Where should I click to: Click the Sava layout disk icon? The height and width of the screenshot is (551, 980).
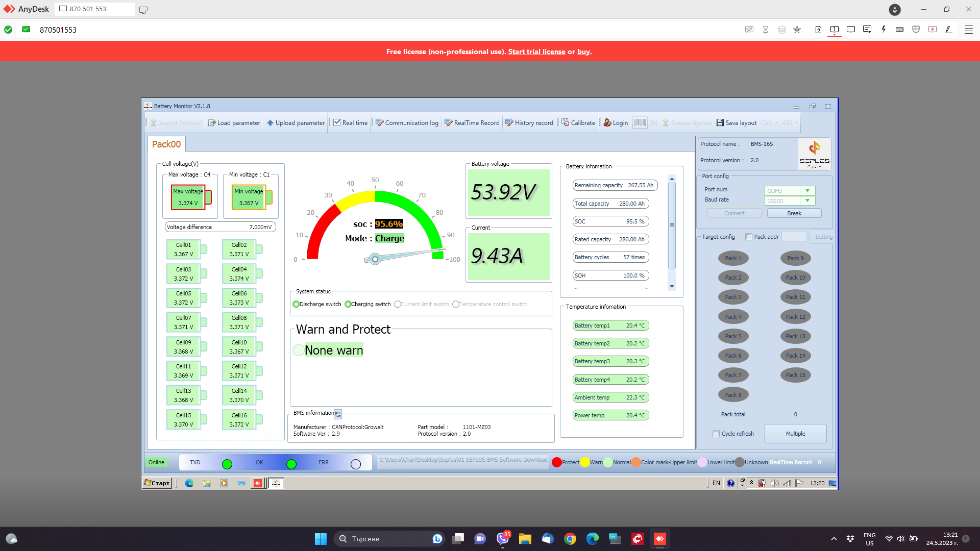pyautogui.click(x=720, y=123)
